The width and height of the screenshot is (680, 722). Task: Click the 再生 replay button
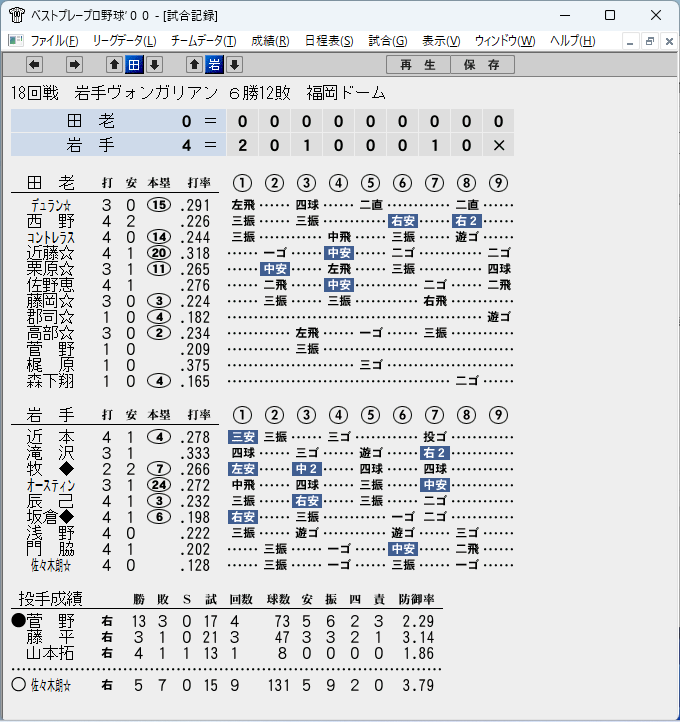coord(418,65)
